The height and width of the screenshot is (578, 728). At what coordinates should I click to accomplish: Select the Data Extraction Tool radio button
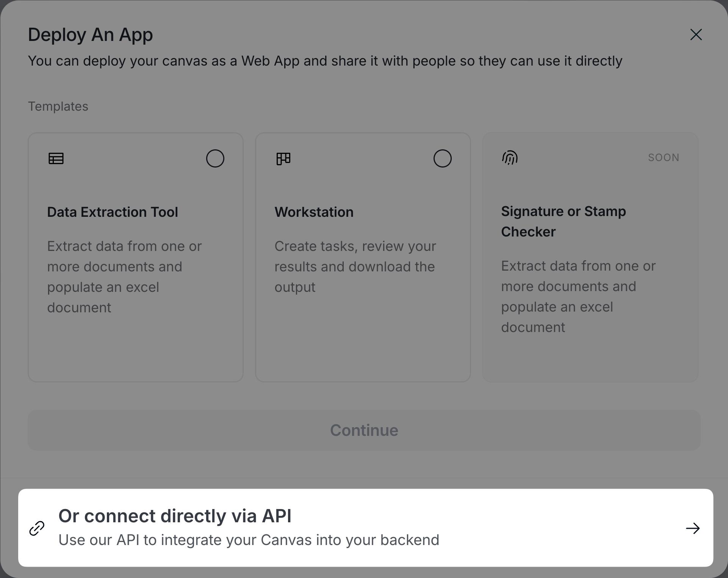point(215,158)
